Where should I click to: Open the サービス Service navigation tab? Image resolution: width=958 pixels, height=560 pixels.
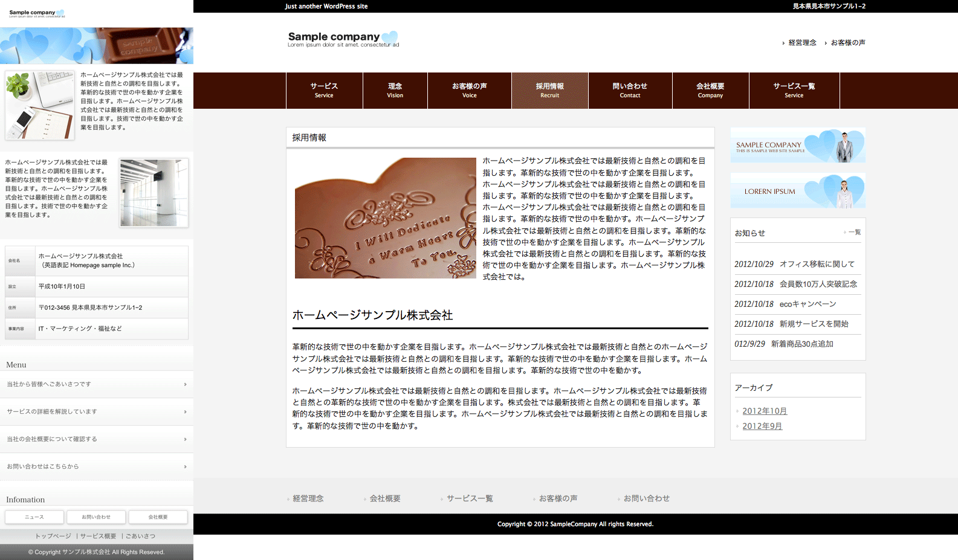[324, 91]
